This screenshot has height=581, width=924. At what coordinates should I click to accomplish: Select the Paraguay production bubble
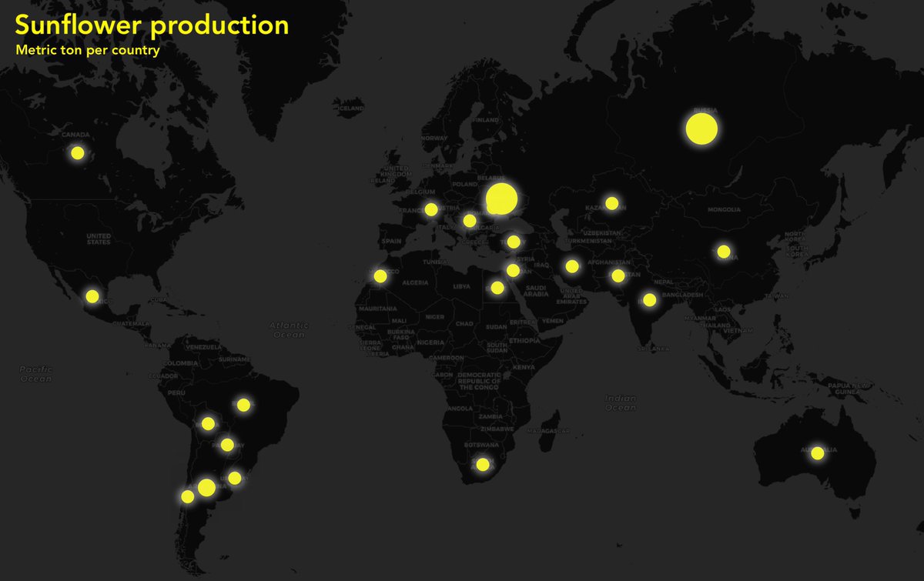click(227, 444)
